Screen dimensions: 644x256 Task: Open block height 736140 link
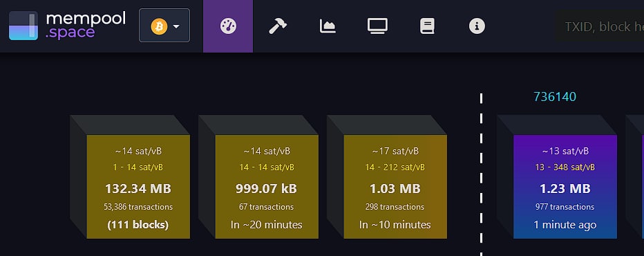[x=554, y=97]
